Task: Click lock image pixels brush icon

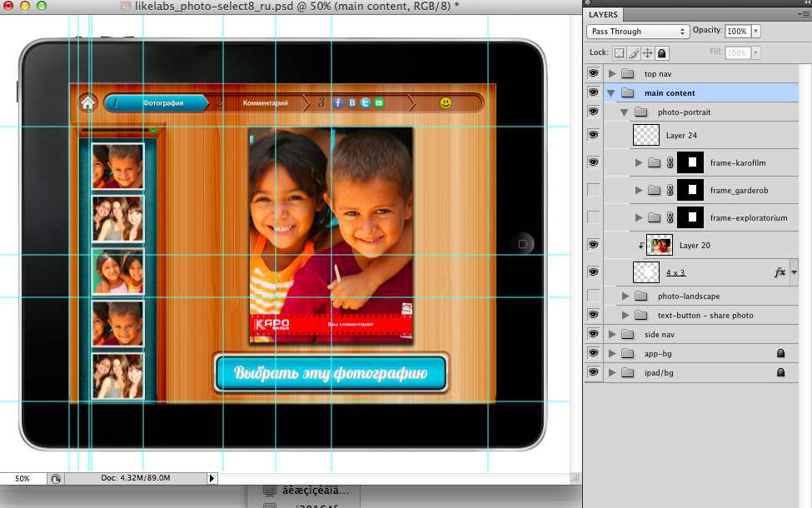Action: click(x=633, y=52)
